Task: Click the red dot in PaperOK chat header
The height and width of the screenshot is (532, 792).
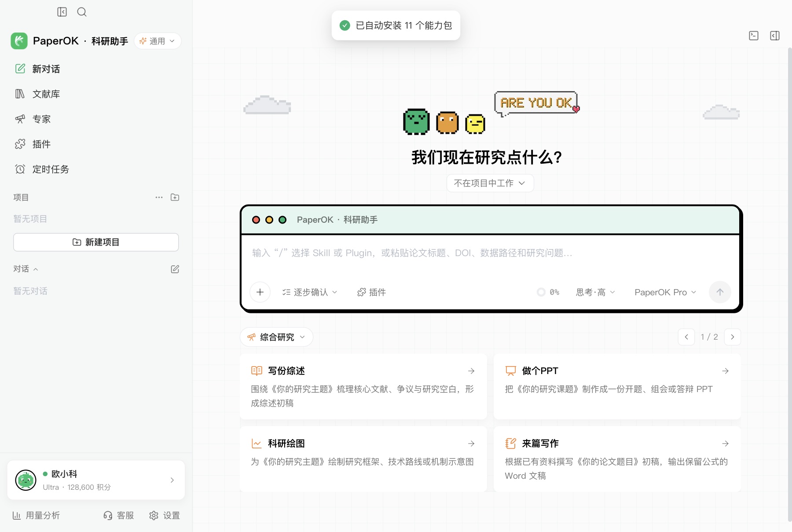Action: click(x=256, y=220)
